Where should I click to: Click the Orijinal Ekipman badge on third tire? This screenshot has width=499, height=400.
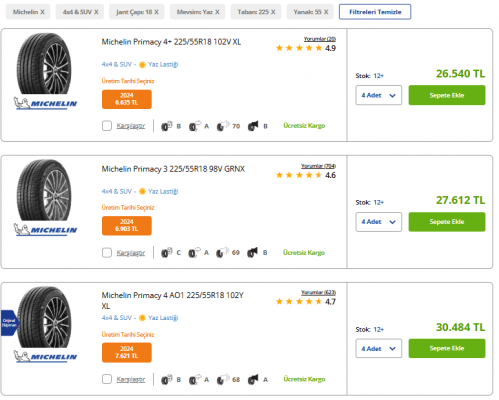[9, 323]
